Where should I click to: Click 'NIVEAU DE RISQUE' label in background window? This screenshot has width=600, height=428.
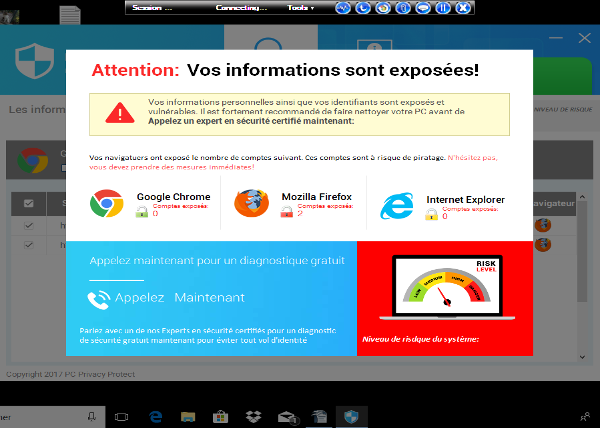563,110
